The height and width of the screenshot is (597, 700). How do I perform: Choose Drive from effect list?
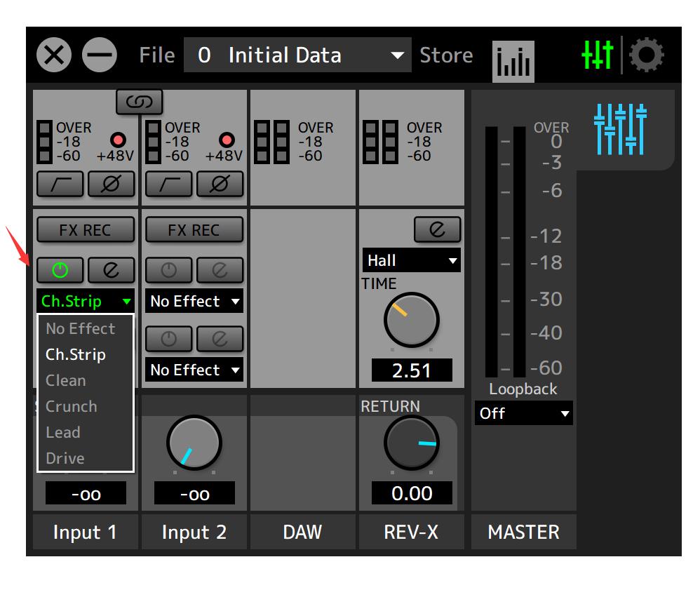(x=65, y=458)
